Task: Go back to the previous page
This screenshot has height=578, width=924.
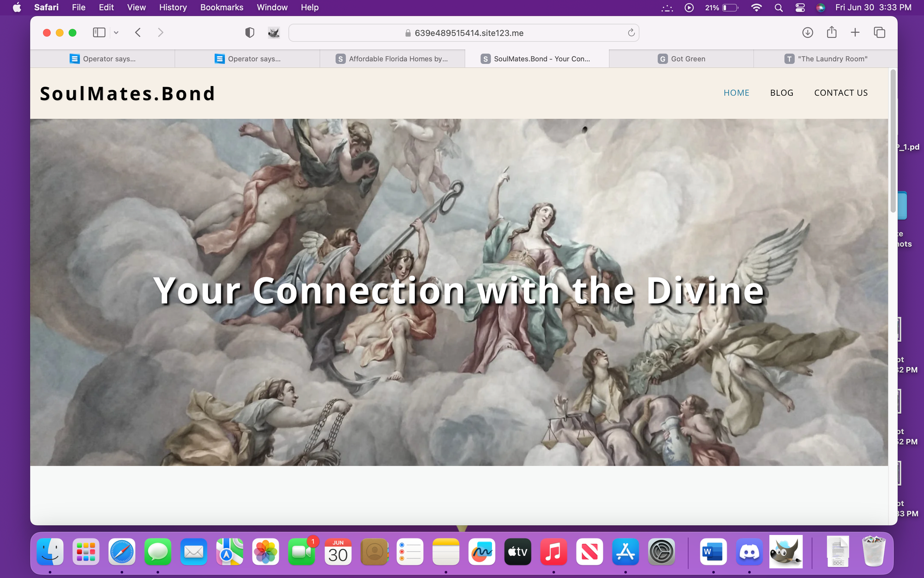Action: [x=138, y=32]
